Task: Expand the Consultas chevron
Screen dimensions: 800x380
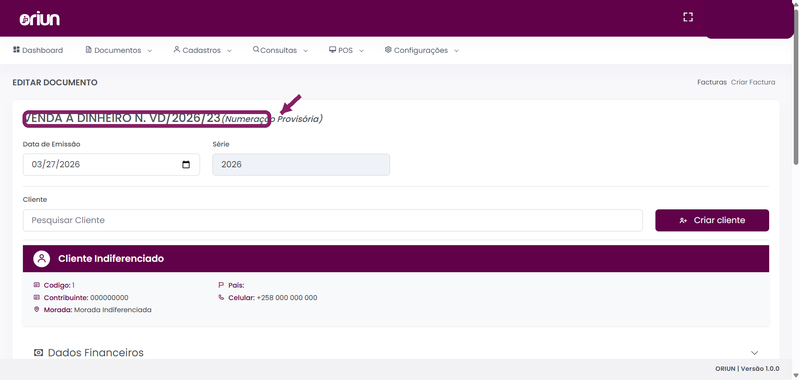Action: [x=305, y=51]
